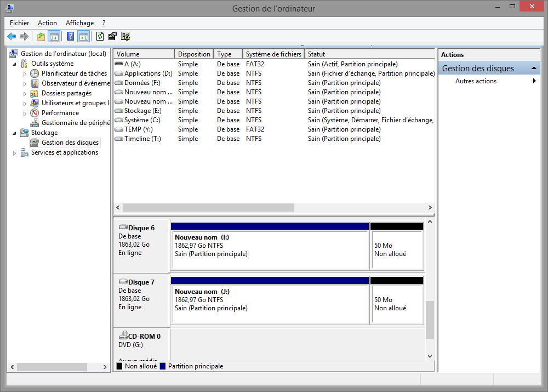Screen dimensions: 548x392
Task: Expand the Observateur d'événements node
Action: pyautogui.click(x=25, y=84)
